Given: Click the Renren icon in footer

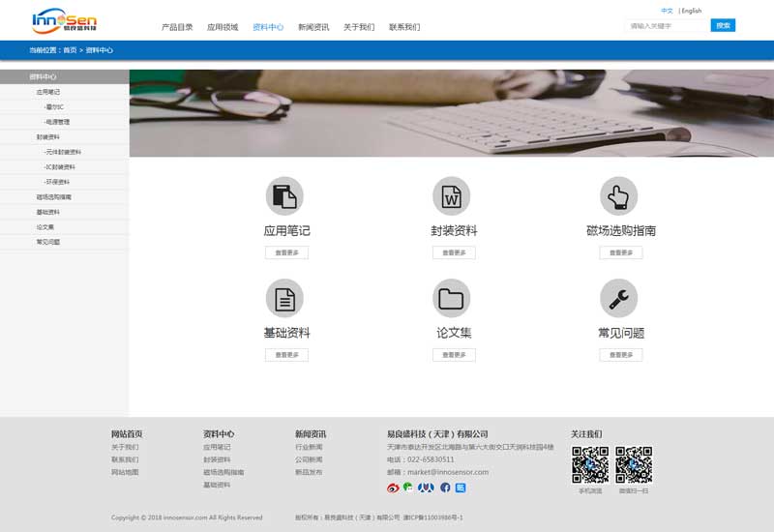Looking at the screenshot, I should click(426, 488).
